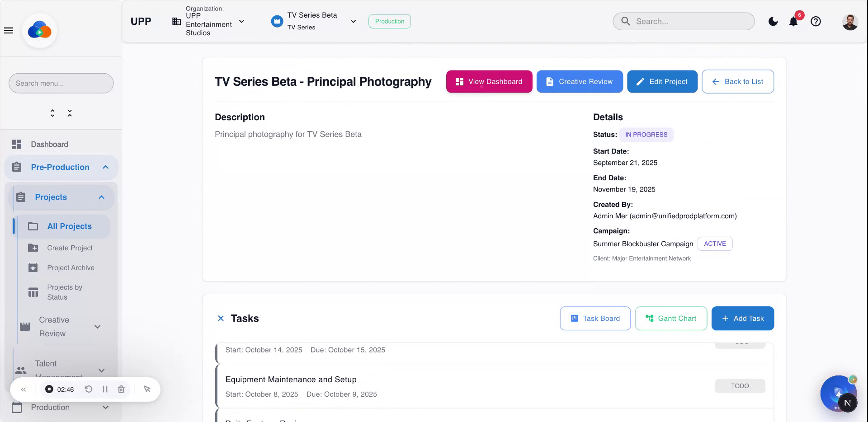Open the hamburger navigation menu
This screenshot has height=422, width=868.
coord(9,30)
